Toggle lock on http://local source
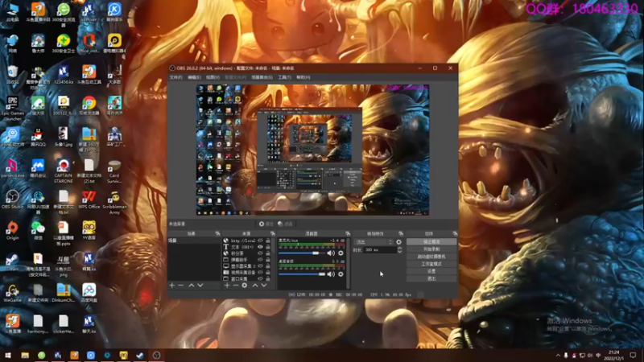The height and width of the screenshot is (362, 644). [268, 241]
